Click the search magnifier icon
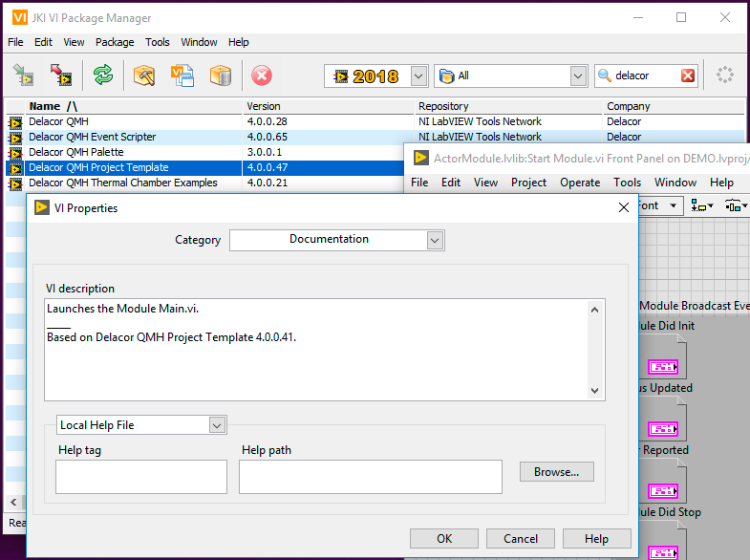The image size is (750, 560). [x=605, y=75]
